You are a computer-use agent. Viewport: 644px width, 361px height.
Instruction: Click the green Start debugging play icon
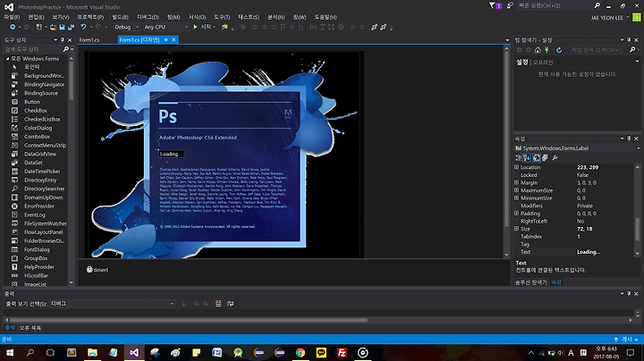pos(196,27)
